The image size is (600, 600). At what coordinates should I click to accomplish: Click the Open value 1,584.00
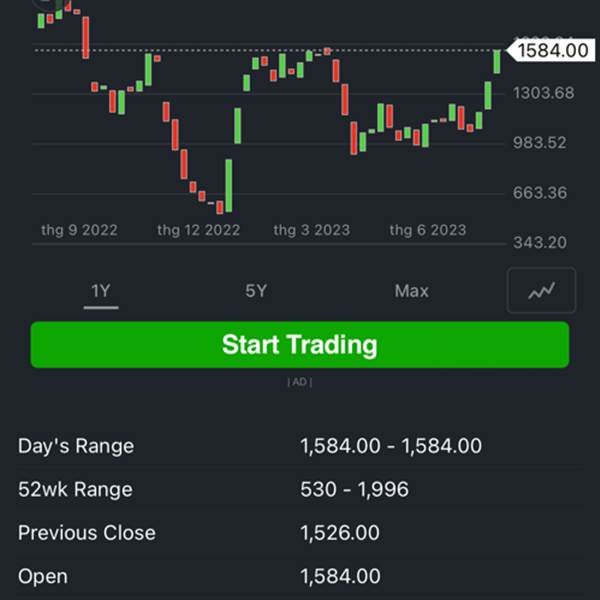(340, 576)
